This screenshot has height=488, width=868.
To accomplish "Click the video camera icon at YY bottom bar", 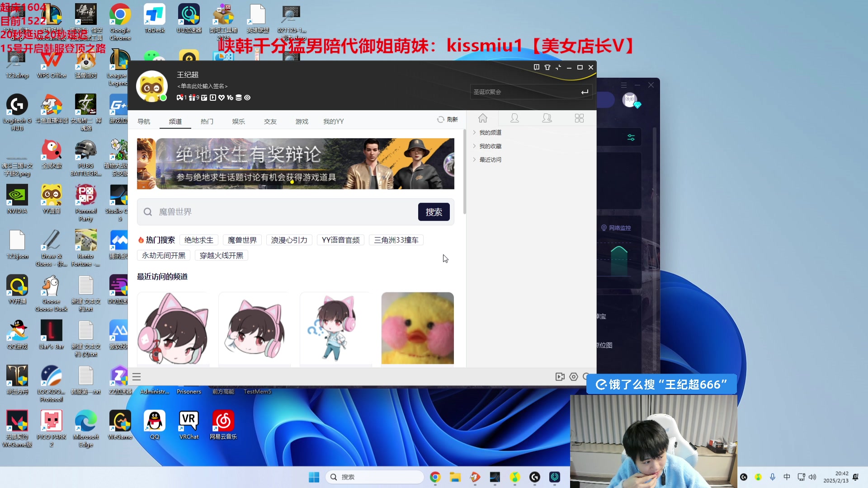I will [560, 377].
